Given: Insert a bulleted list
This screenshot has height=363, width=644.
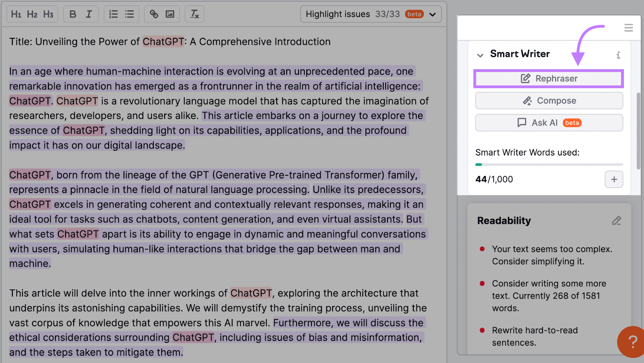Looking at the screenshot, I should coord(130,15).
